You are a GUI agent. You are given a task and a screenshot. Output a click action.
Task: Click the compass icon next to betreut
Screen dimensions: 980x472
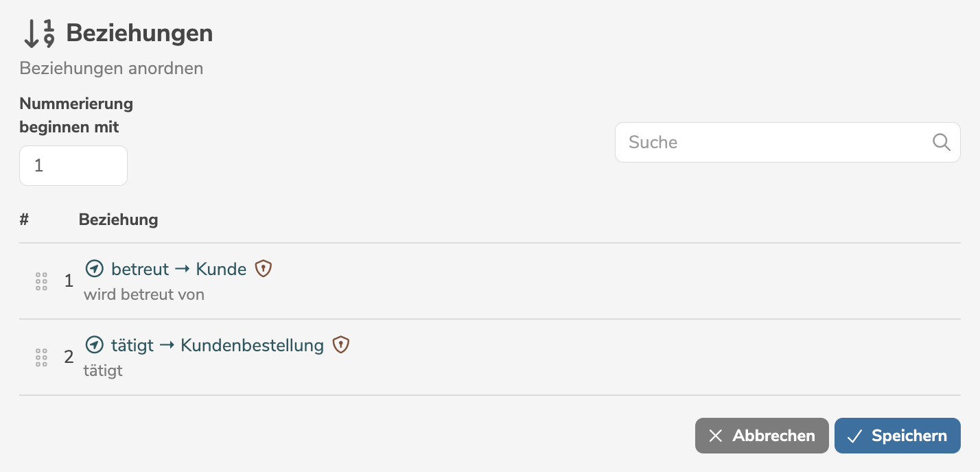point(94,269)
